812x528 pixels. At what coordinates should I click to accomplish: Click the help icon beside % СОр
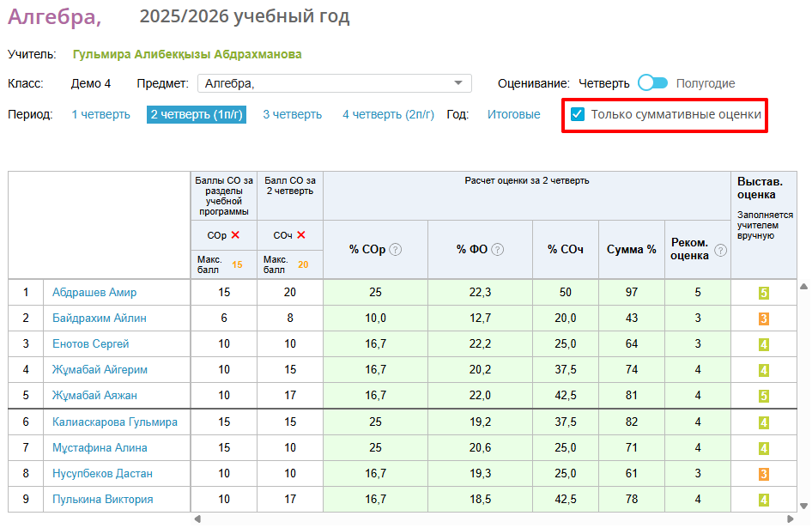tap(396, 250)
